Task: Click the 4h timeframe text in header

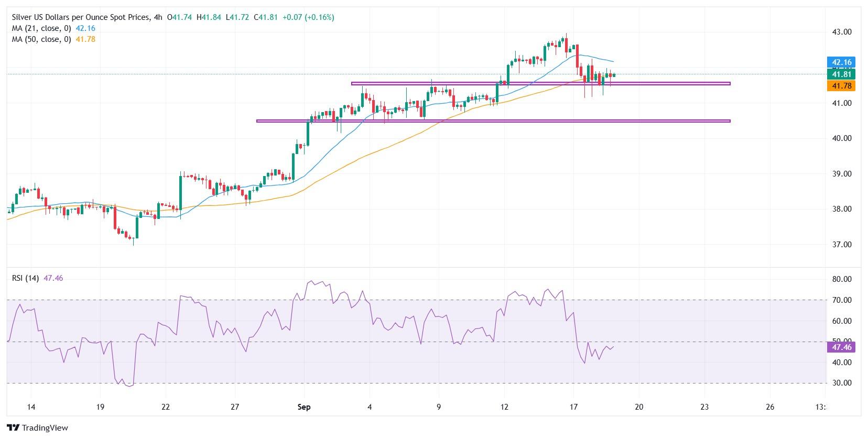Action: click(x=158, y=17)
